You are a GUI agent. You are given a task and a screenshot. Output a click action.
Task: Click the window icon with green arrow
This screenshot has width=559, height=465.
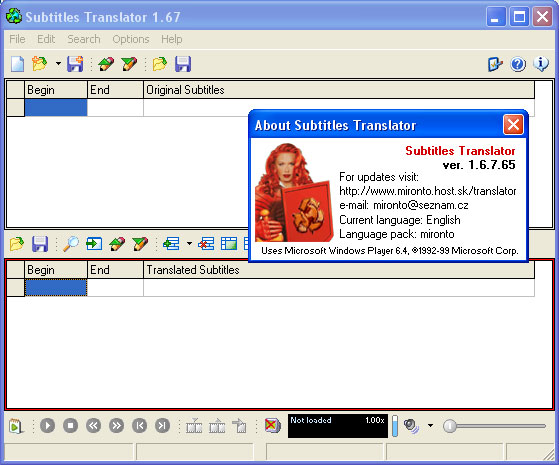[x=94, y=244]
